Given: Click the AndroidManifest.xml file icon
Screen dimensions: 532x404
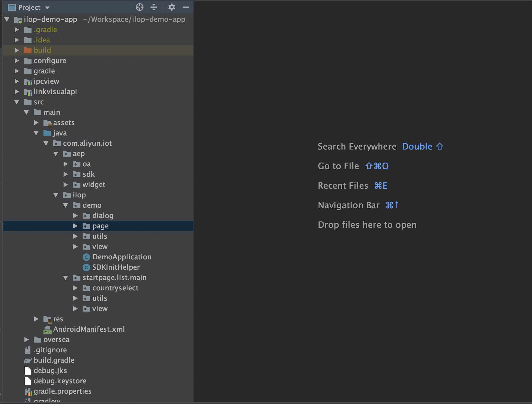Looking at the screenshot, I should tap(47, 330).
